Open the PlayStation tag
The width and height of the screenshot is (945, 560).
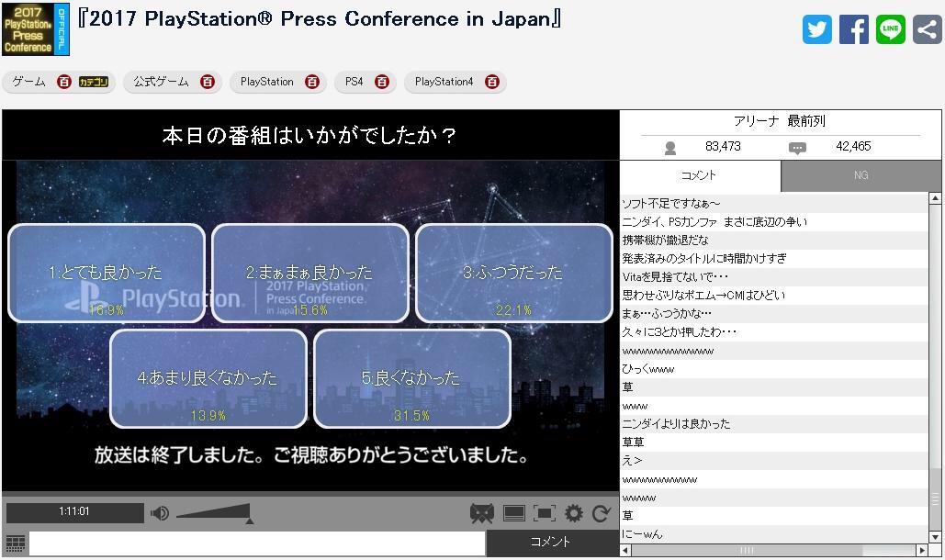click(266, 82)
